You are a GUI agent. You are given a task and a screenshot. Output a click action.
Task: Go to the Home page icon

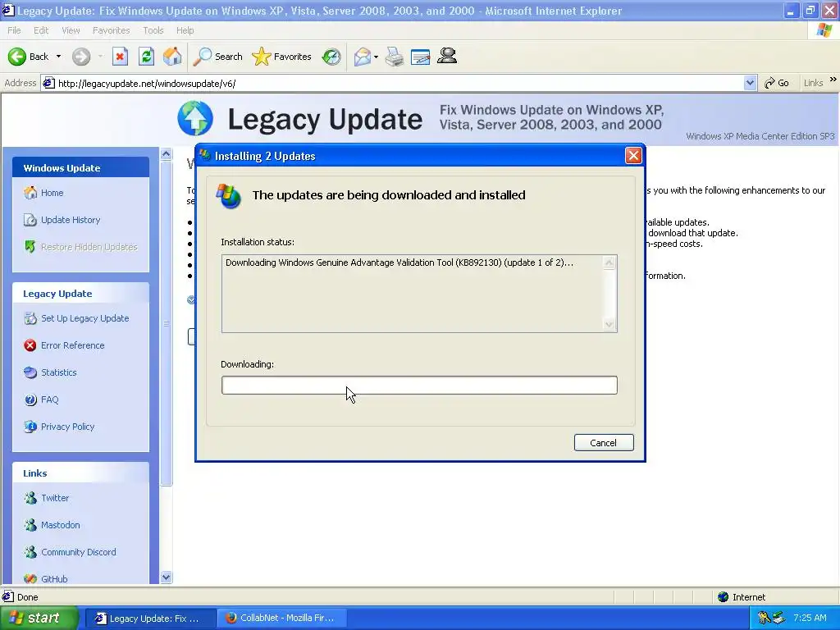[x=172, y=57]
